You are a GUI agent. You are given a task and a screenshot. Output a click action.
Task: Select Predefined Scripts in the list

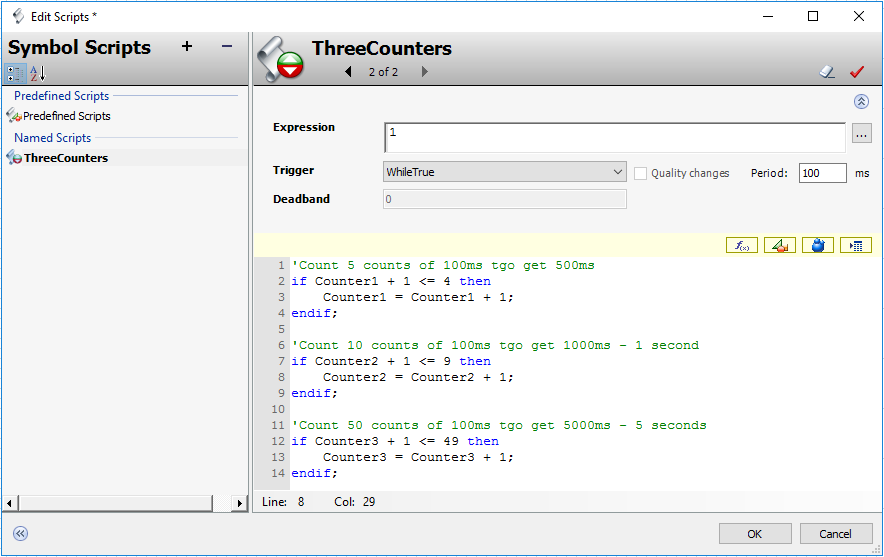click(66, 116)
